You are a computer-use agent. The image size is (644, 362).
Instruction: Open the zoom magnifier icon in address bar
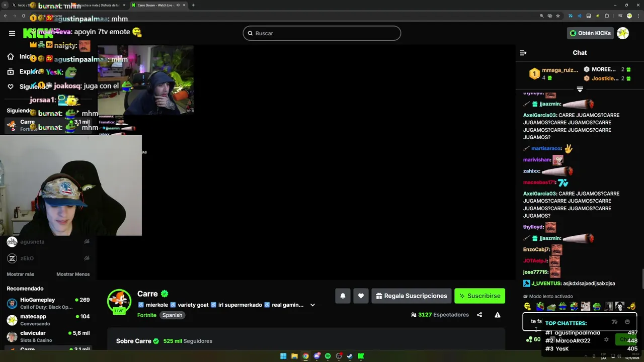(x=542, y=16)
